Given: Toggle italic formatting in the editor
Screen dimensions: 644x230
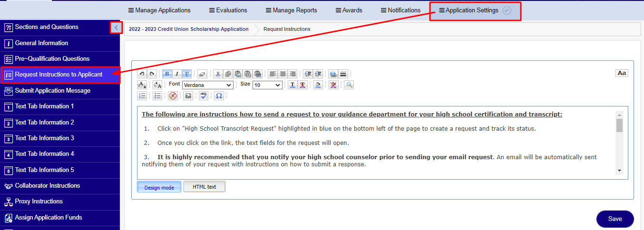Looking at the screenshot, I should 177,74.
